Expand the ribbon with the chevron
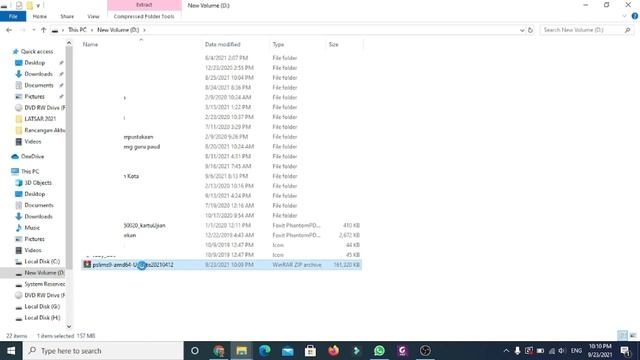Screen dimensions: 640x360 624,16
